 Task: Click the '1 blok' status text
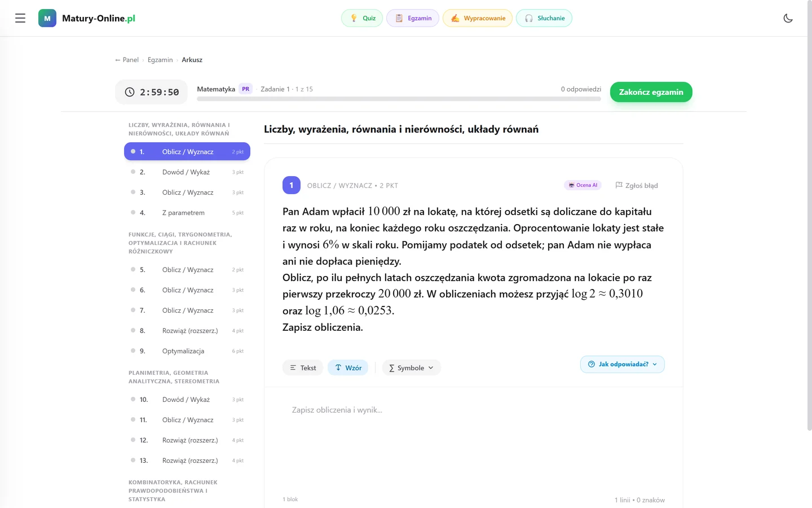(x=290, y=500)
